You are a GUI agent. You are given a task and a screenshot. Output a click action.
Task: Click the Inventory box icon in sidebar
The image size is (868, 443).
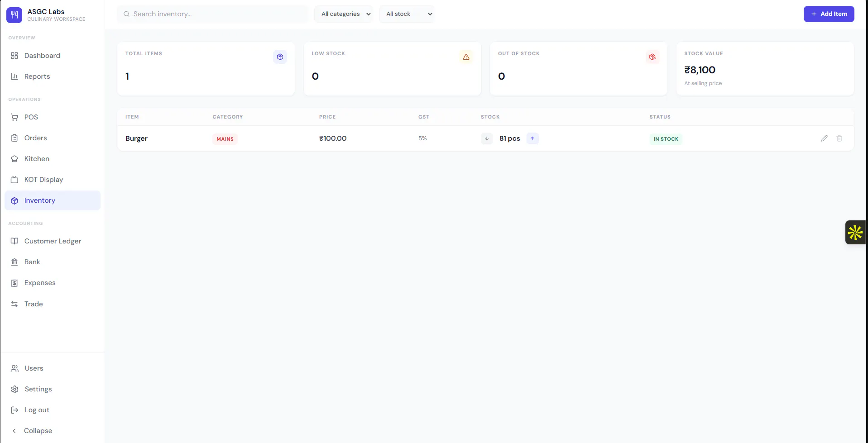click(x=14, y=200)
